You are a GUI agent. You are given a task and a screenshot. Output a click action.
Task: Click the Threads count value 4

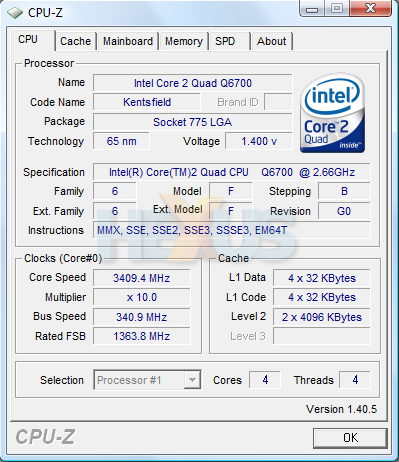pyautogui.click(x=355, y=380)
